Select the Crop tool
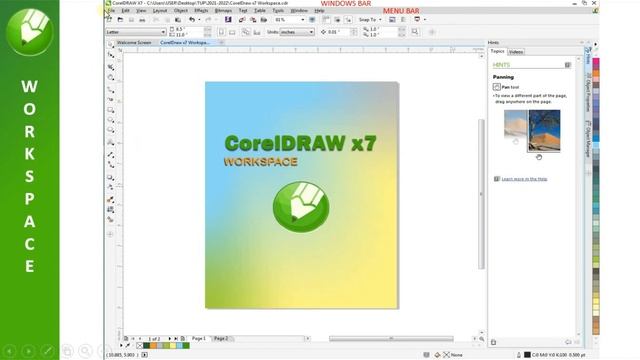The image size is (640, 360). 111,67
